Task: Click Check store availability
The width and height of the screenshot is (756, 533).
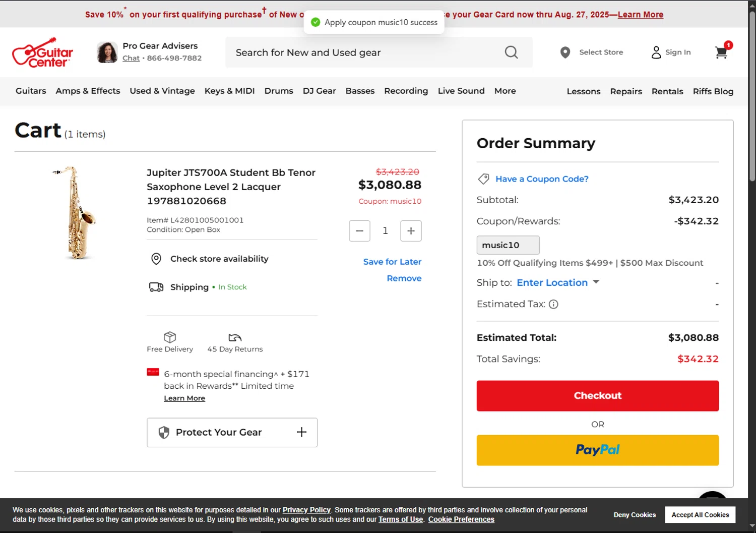Action: point(219,259)
